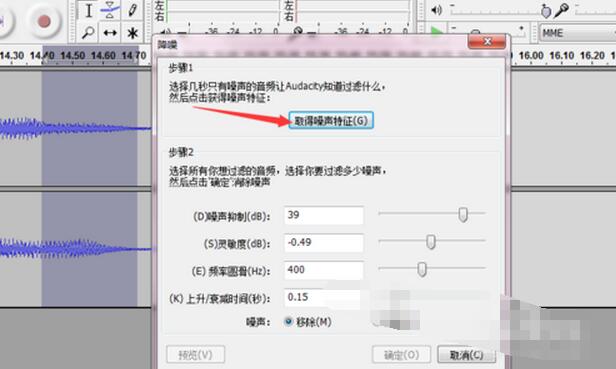
Task: Click 14.50 on the timeline ruler
Action: click(x=73, y=56)
